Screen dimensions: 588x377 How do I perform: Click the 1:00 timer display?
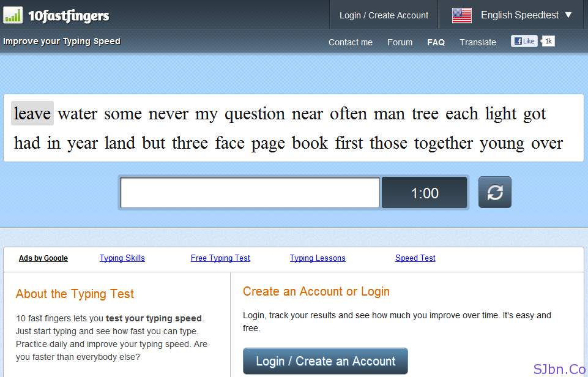pyautogui.click(x=425, y=193)
